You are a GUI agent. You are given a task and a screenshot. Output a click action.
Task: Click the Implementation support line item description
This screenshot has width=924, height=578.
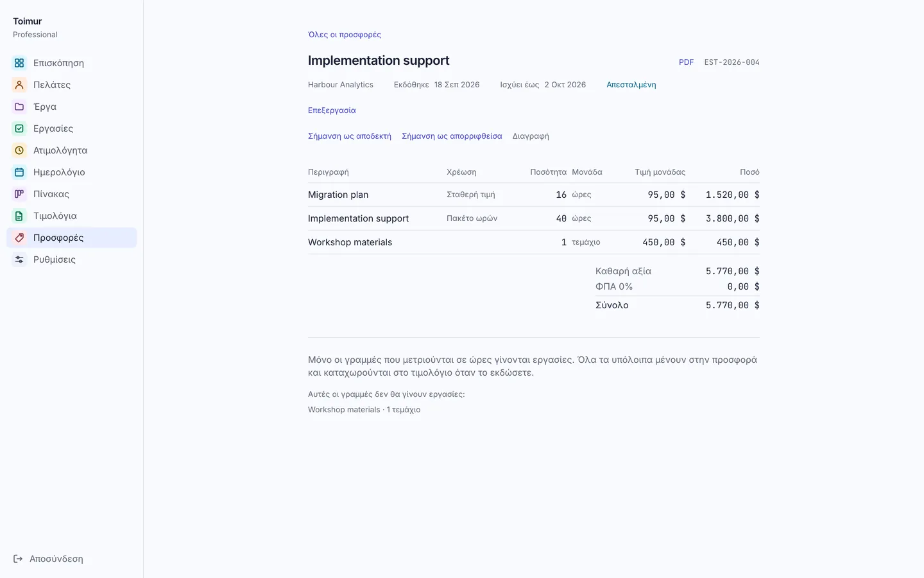coord(358,218)
